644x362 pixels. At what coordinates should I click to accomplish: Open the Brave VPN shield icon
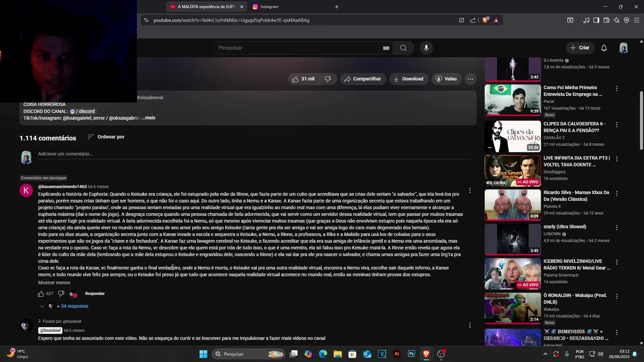click(x=626, y=20)
